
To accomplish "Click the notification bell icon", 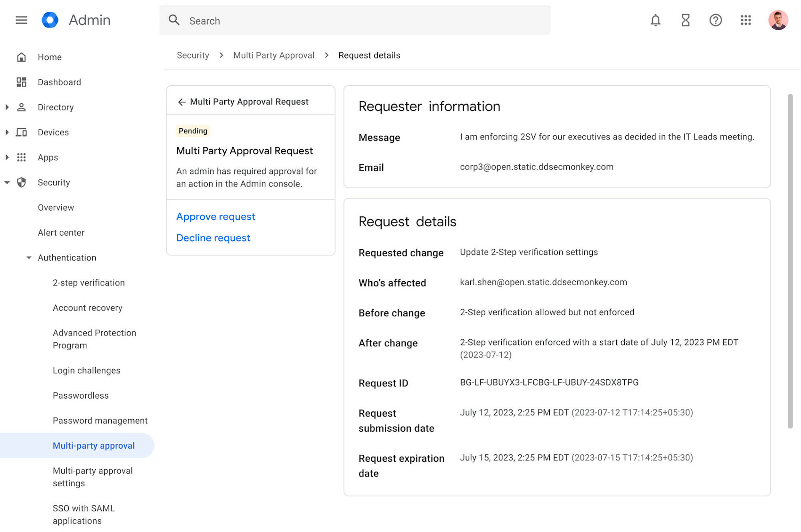I will pyautogui.click(x=655, y=20).
